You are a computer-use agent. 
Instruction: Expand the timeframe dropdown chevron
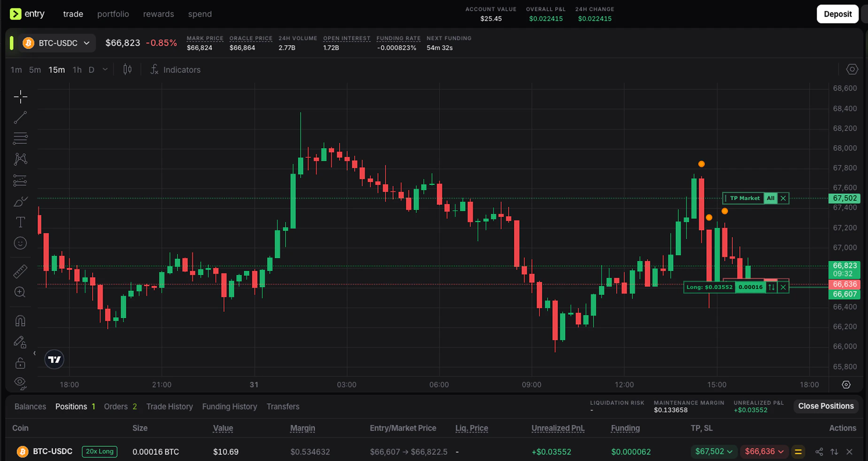105,70
